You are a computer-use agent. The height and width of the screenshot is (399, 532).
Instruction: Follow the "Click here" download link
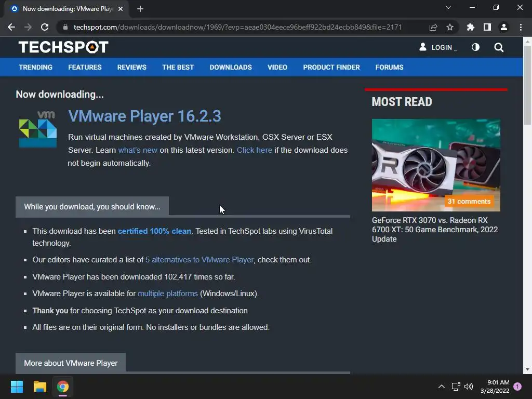[x=255, y=150]
